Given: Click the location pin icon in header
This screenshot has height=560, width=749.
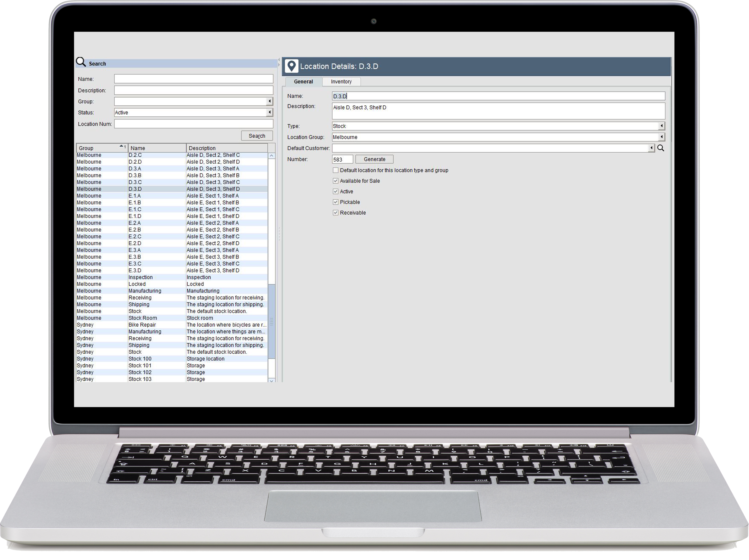Looking at the screenshot, I should [291, 66].
